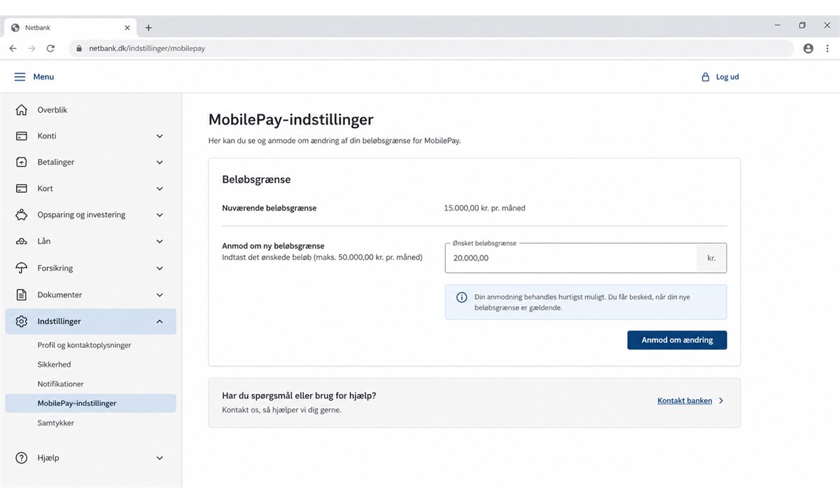Click the Indstillinger gear icon
Image resolution: width=840 pixels, height=504 pixels.
coord(22,321)
